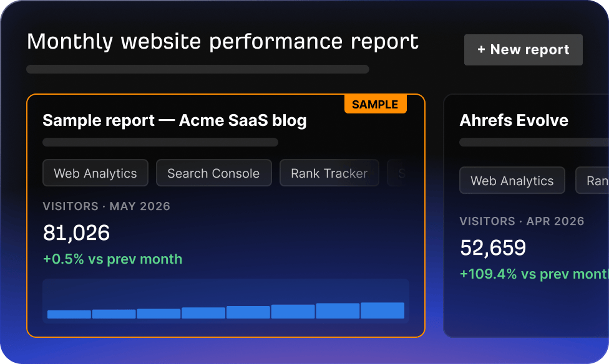Viewport: 609px width, 364px height.
Task: Click the first bar in visitors chart
Action: point(69,314)
